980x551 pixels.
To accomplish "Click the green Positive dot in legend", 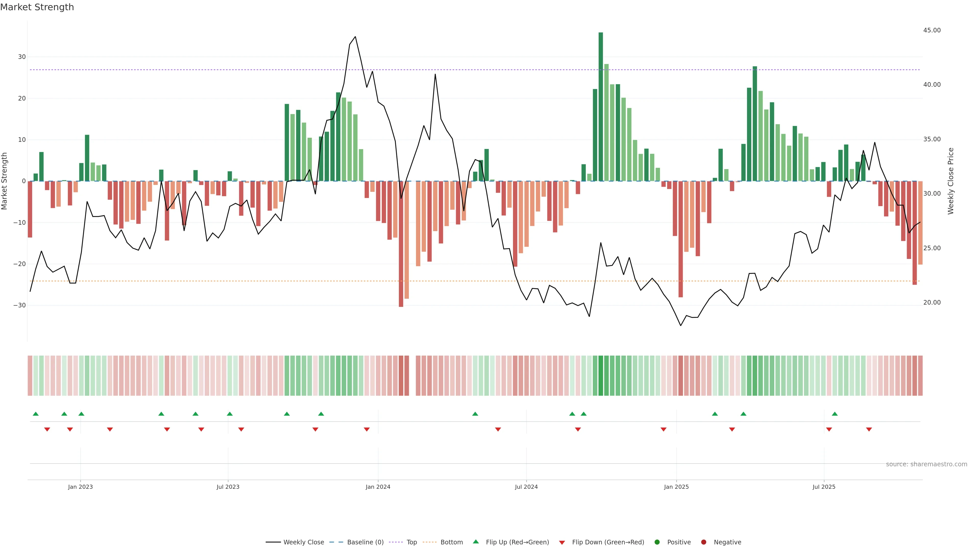I will 657,542.
